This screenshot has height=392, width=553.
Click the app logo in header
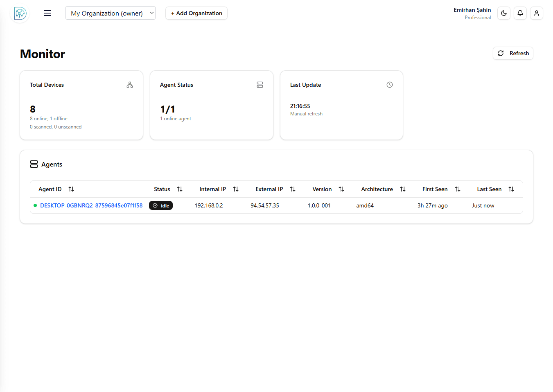[x=20, y=14]
